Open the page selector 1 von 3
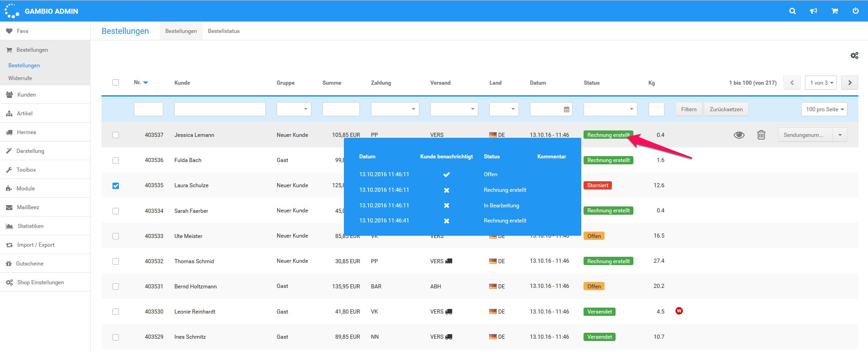This screenshot has width=868, height=352. 821,83
